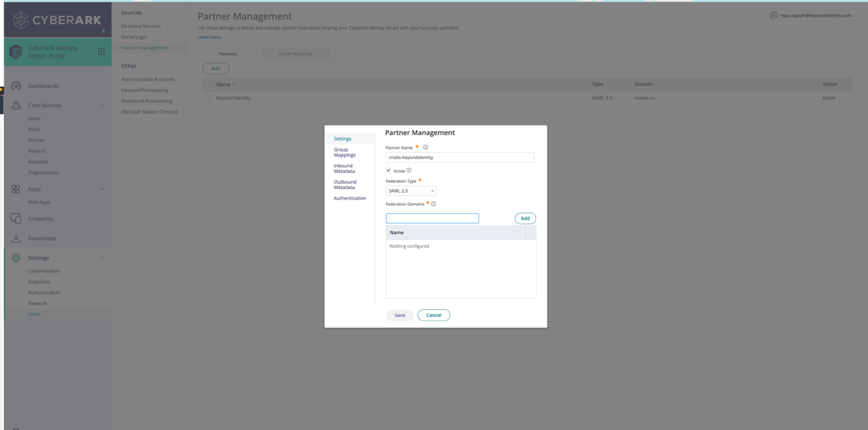Open the Federation Type SAML 2.0 dropdown
868x430 pixels.
tap(411, 191)
